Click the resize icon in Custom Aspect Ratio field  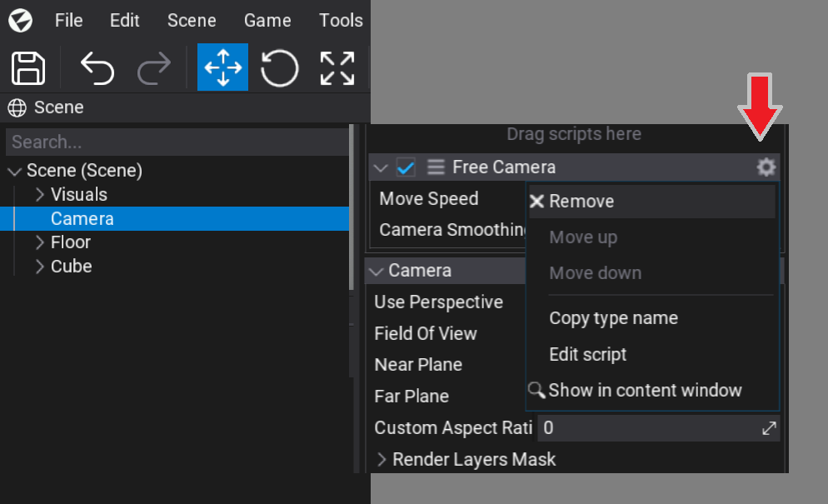(x=769, y=428)
